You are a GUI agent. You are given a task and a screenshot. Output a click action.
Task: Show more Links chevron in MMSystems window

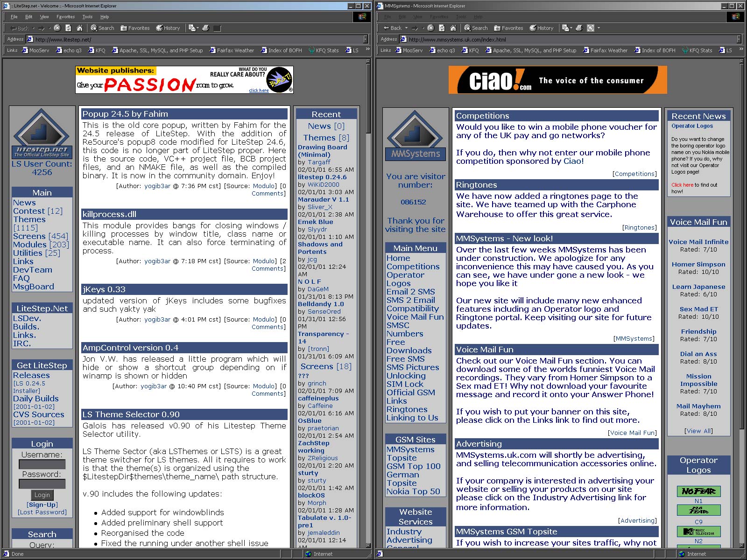point(741,49)
